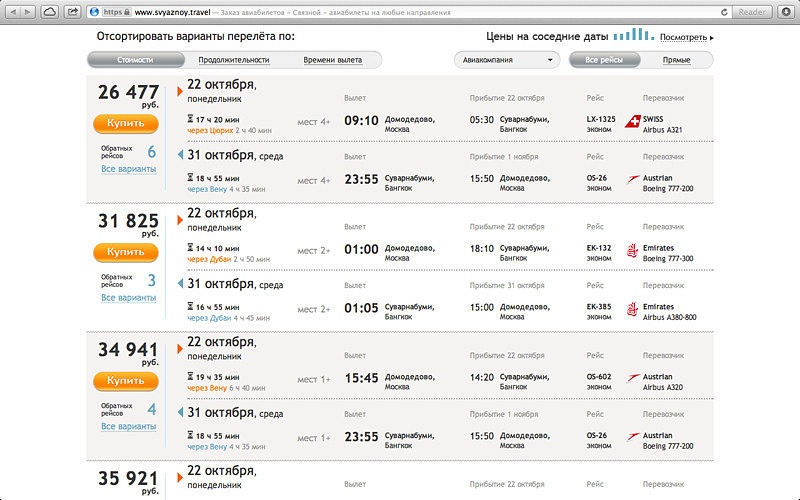Switch the filter to 'Прямые' flights
The image size is (800, 500).
(x=676, y=60)
